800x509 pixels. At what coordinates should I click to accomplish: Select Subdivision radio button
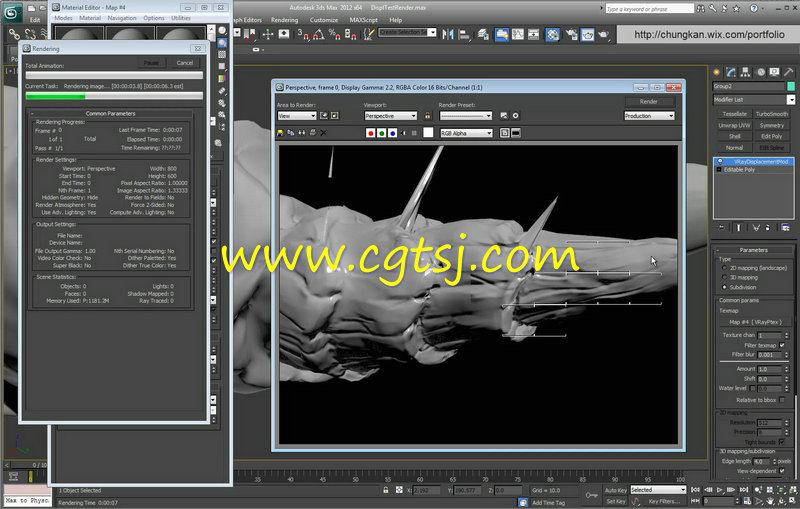[724, 287]
